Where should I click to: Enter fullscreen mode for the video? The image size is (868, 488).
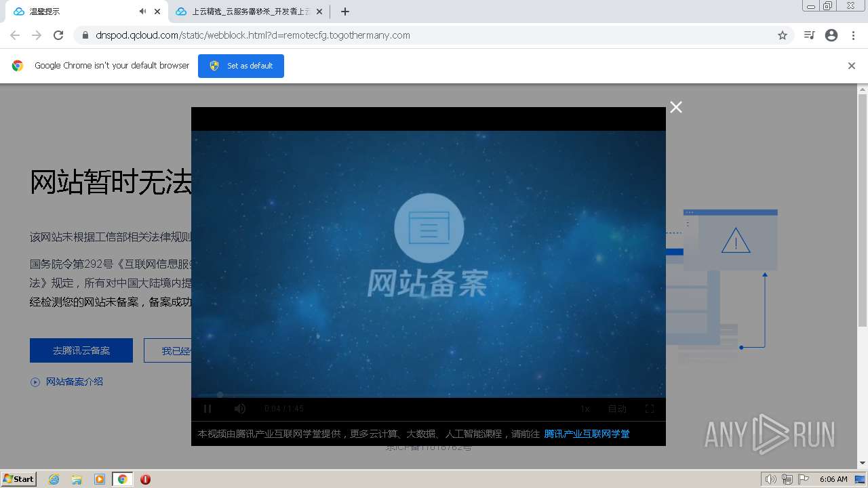coord(649,409)
